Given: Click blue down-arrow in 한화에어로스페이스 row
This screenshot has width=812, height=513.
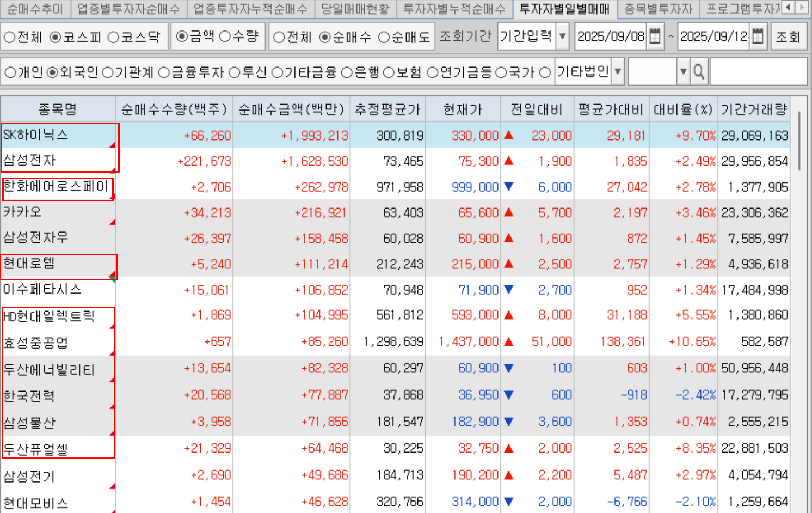Looking at the screenshot, I should pos(509,187).
